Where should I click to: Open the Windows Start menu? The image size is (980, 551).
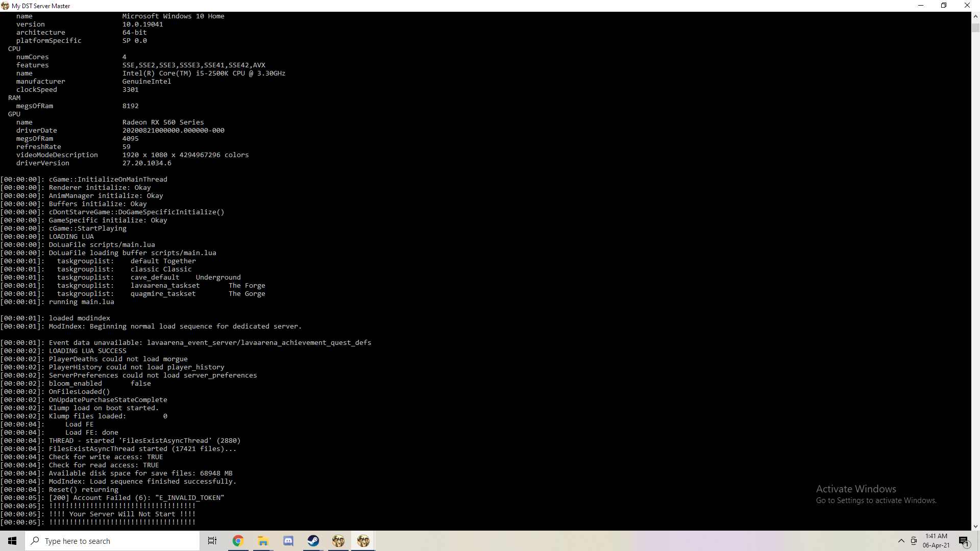(12, 541)
